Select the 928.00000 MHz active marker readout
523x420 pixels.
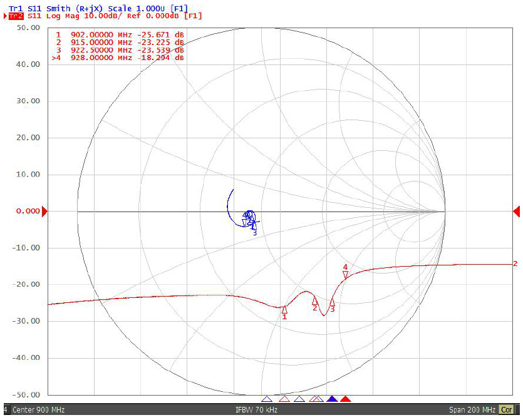point(119,58)
